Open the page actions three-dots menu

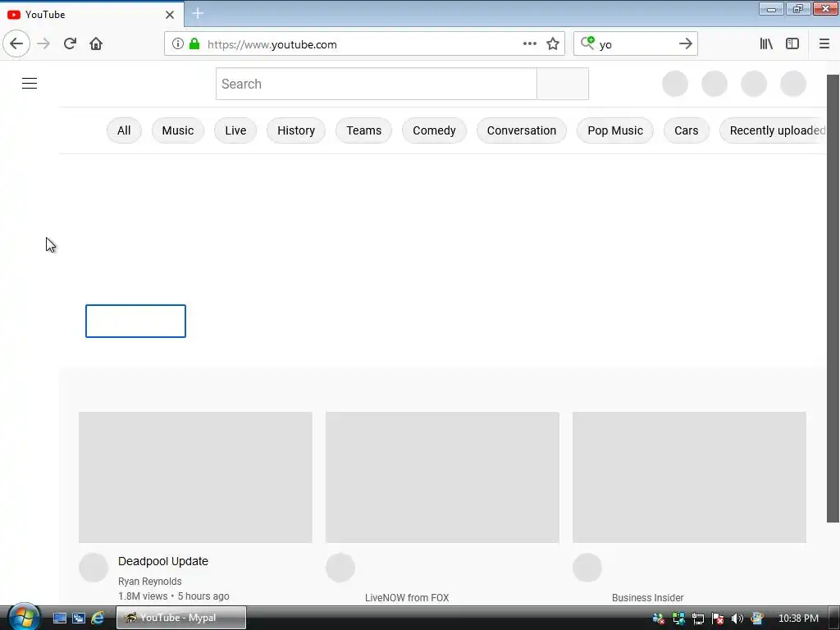[529, 44]
